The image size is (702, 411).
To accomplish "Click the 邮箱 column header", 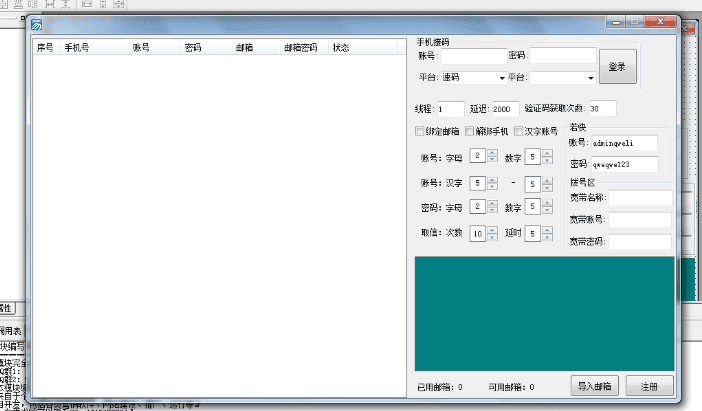I will pos(257,47).
